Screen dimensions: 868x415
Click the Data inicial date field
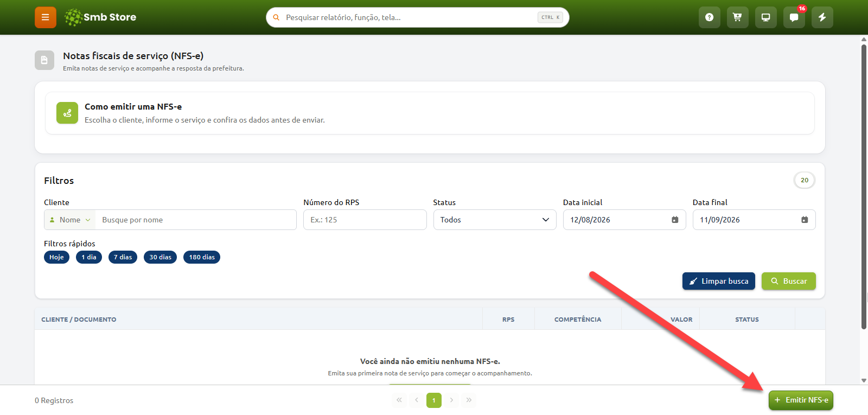coord(624,220)
